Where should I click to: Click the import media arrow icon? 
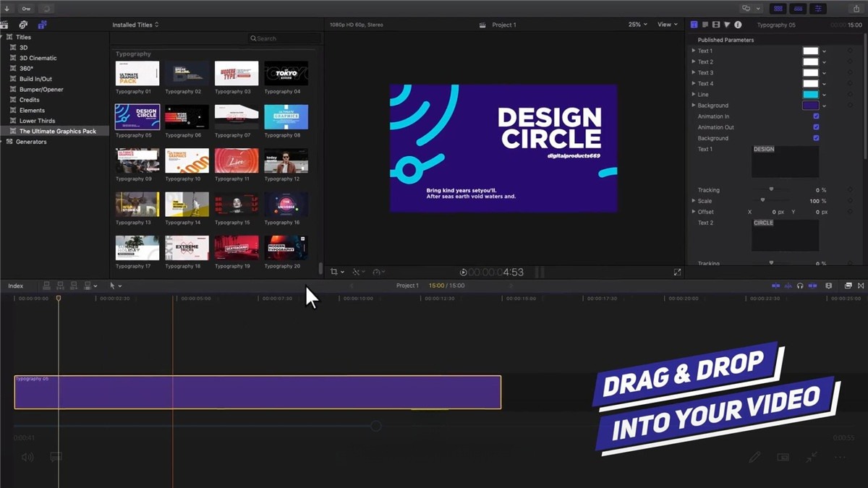point(7,9)
